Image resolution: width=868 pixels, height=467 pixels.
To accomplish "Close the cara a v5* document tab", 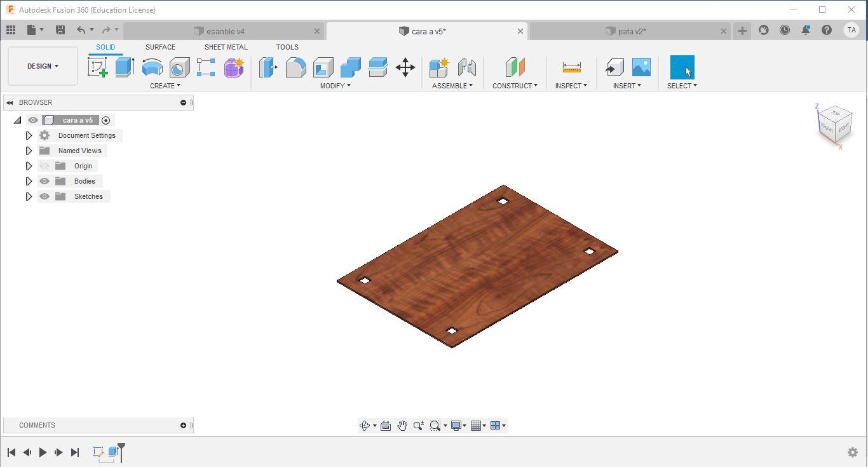I will coord(520,31).
